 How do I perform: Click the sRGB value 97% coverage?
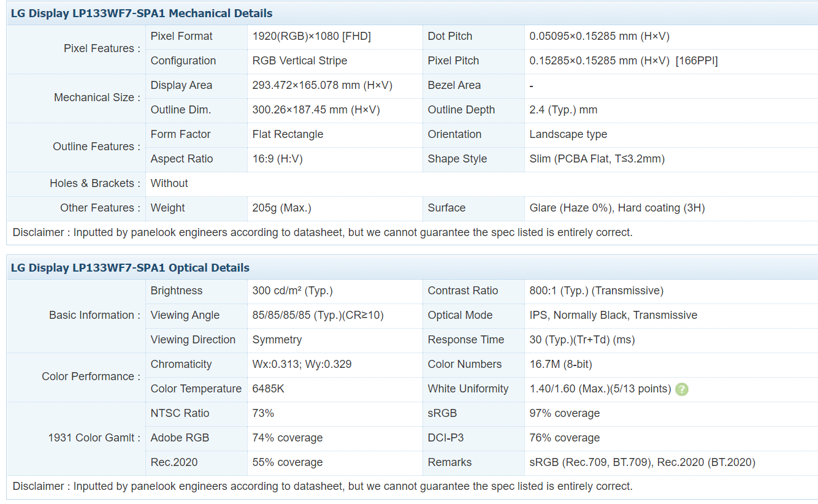pos(565,413)
